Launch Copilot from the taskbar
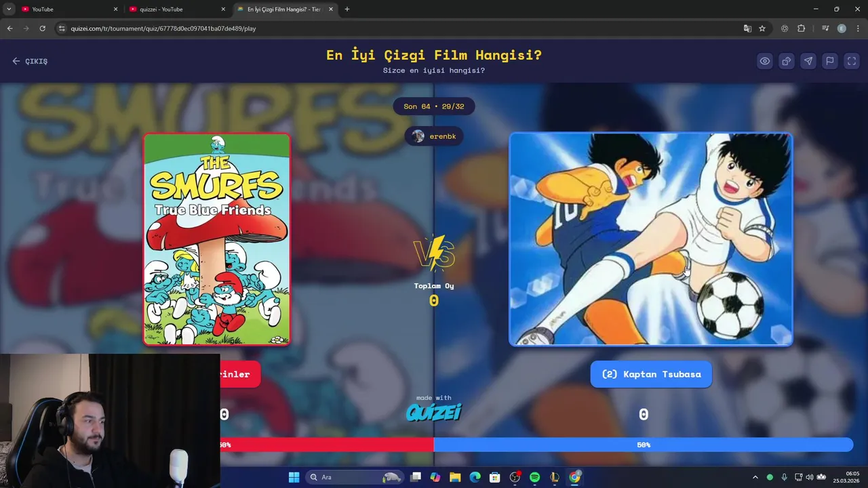This screenshot has height=488, width=868. click(x=435, y=477)
